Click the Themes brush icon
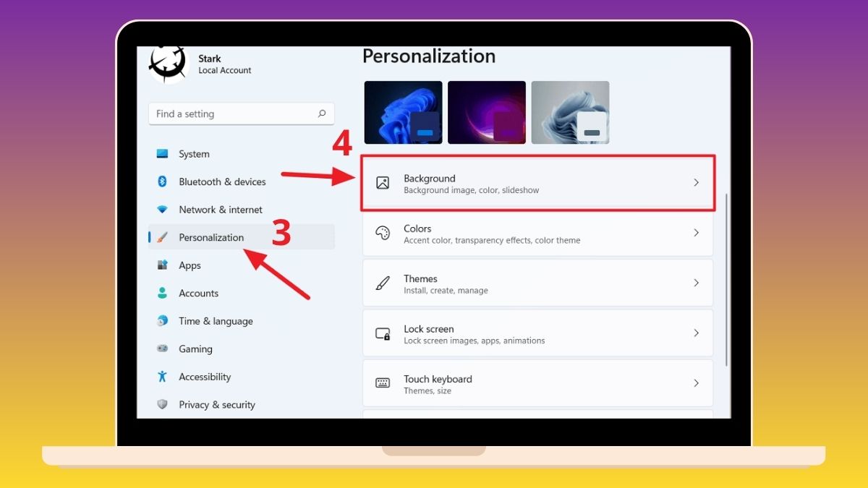The image size is (868, 488). [383, 283]
